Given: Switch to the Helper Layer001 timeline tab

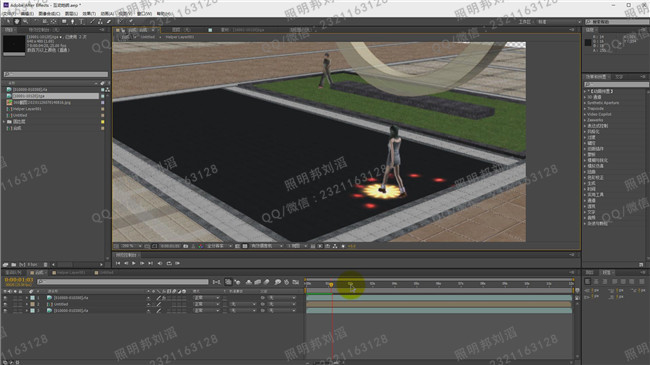Looking at the screenshot, I should [x=69, y=273].
